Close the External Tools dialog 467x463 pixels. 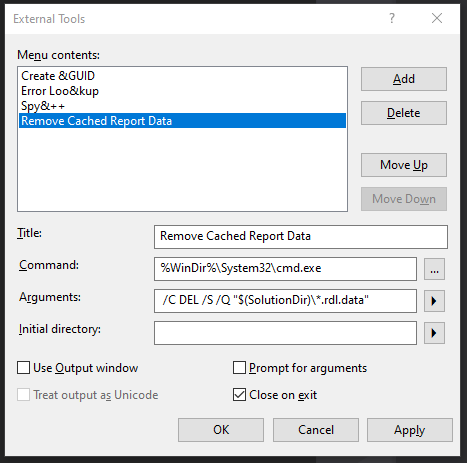coord(437,18)
